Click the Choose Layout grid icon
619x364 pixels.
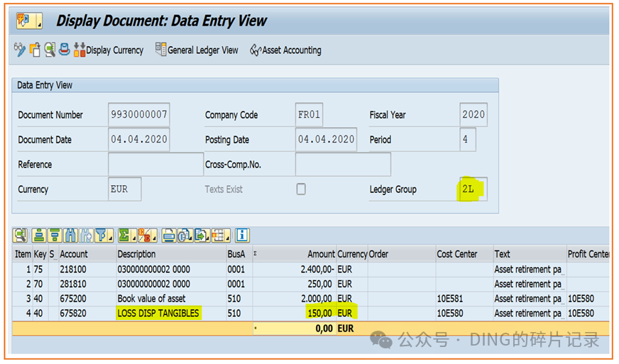(219, 236)
